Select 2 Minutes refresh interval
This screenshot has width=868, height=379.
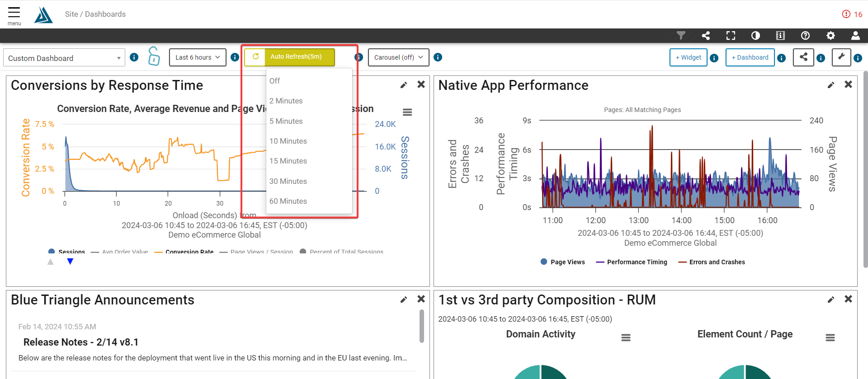pyautogui.click(x=309, y=101)
